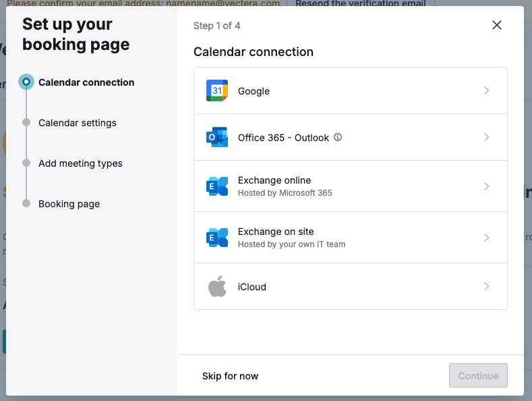Select the Booking page step dot
This screenshot has height=401, width=532.
pos(26,203)
